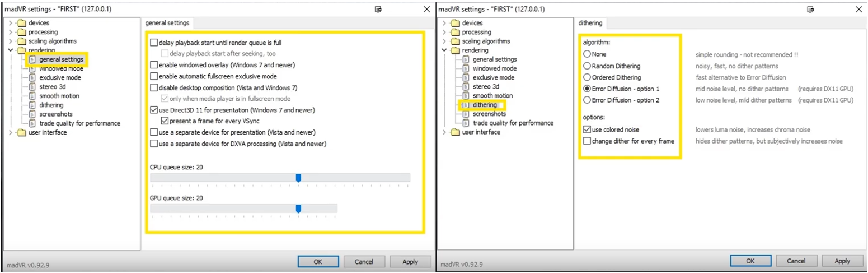
Task: Click stereo 3d page icon in right window
Action: (466, 86)
